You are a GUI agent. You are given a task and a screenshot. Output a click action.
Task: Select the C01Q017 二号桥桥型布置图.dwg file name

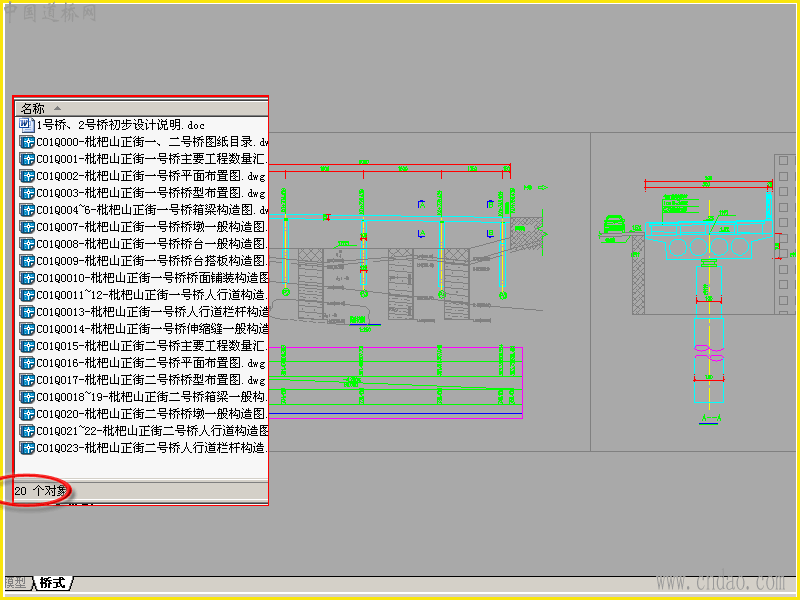click(x=151, y=380)
